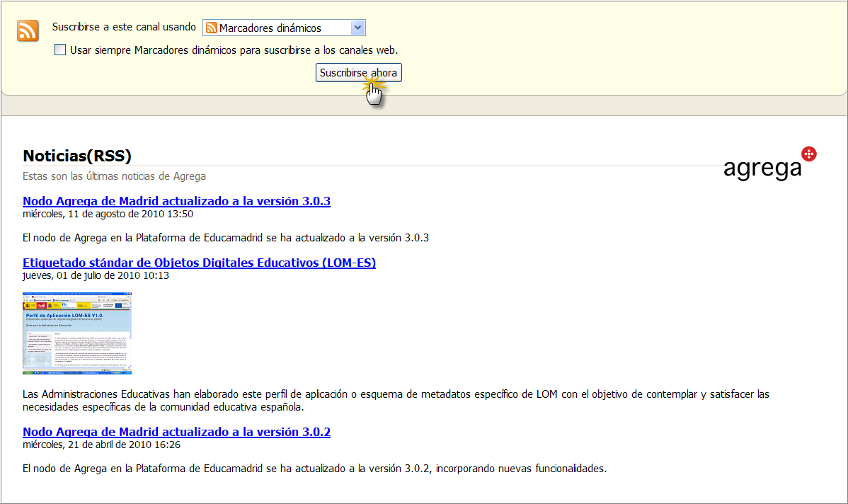
Task: Click paragraph beginning Las Administraciones Educativas
Action: tap(396, 401)
